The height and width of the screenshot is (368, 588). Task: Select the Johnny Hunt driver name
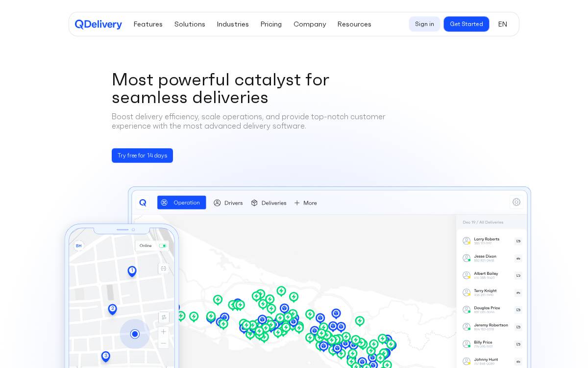(486, 359)
